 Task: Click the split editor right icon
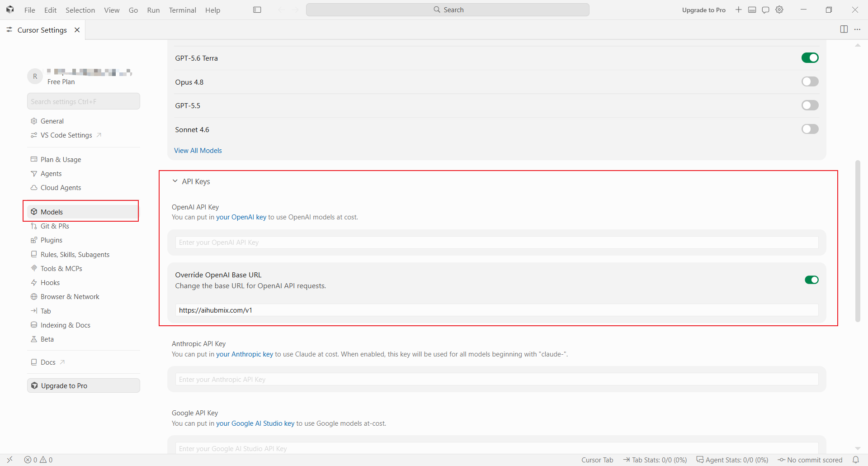point(844,29)
